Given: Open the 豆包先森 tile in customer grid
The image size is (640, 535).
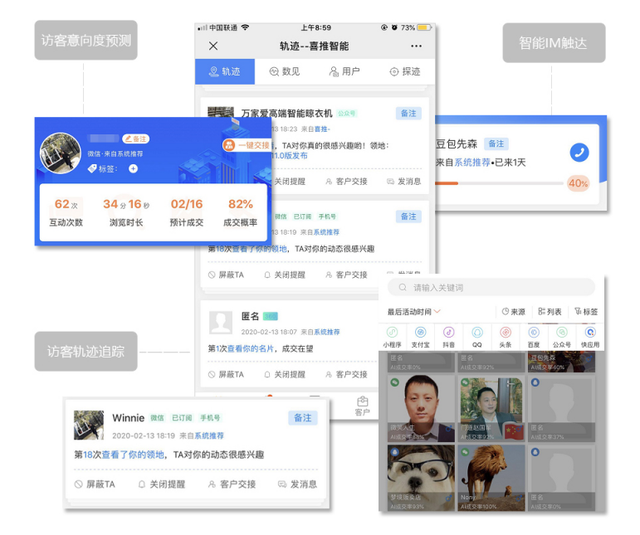Looking at the screenshot, I should pos(561,362).
